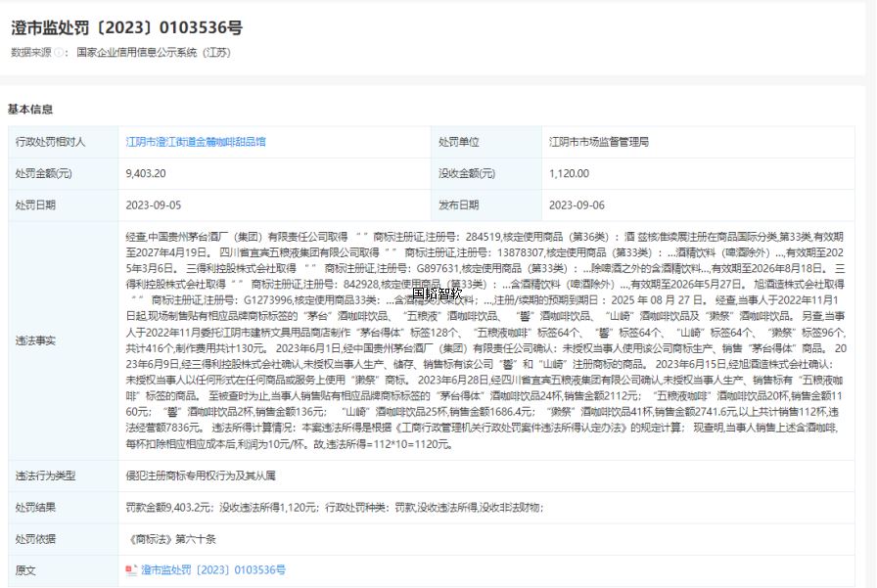Click the 违法行为类型 label cell
The height and width of the screenshot is (588, 877).
point(64,476)
